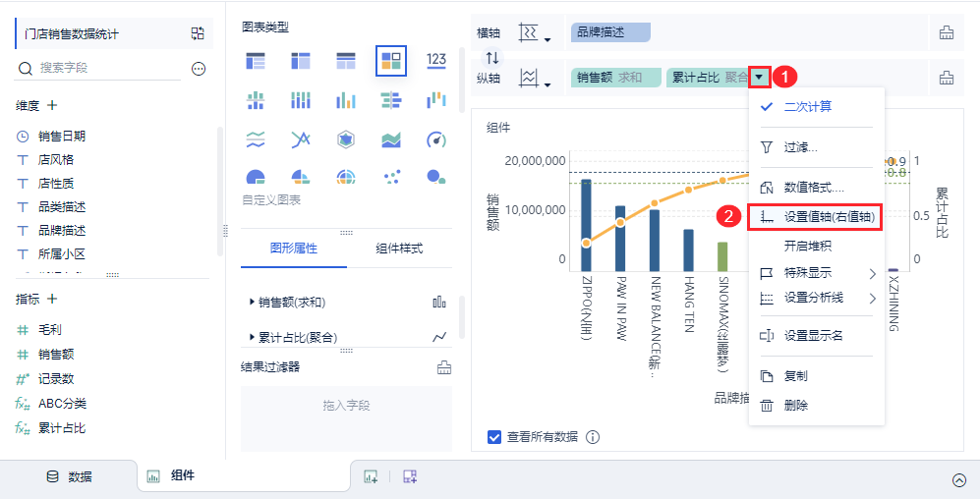980x499 pixels.
Task: Pick the gauge chart type
Action: click(x=436, y=139)
